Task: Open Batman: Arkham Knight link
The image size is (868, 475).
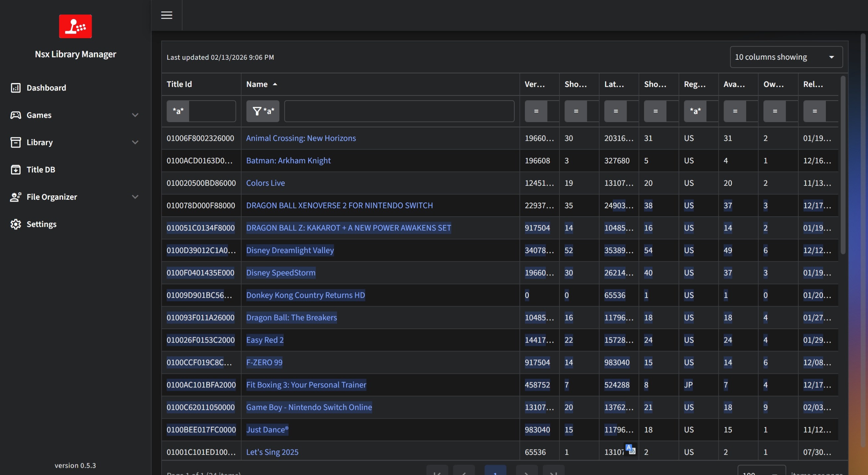Action: tap(288, 160)
